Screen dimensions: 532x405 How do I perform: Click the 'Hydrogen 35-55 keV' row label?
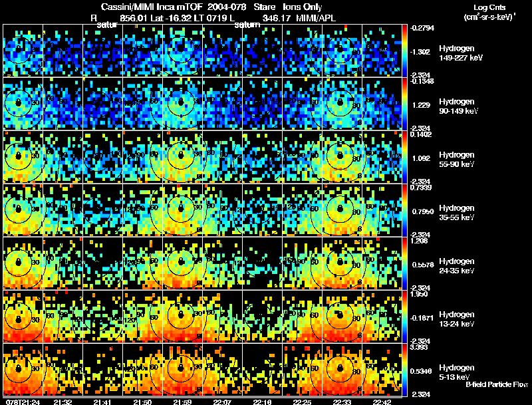pos(456,213)
